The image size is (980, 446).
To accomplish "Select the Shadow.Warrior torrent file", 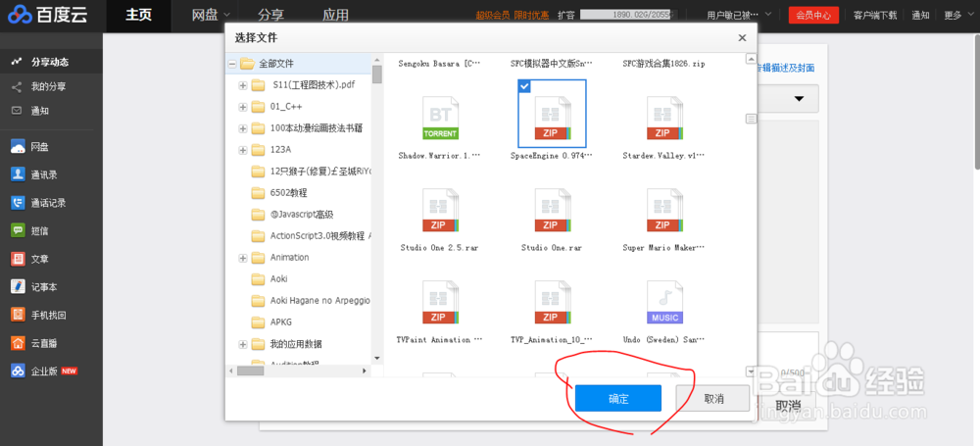I will click(440, 118).
